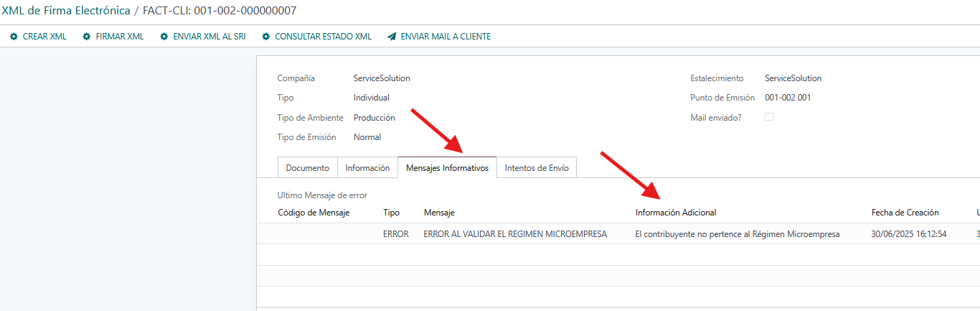Click the Compañía ServiceSolution value
Image resolution: width=980 pixels, height=311 pixels.
pyautogui.click(x=382, y=78)
